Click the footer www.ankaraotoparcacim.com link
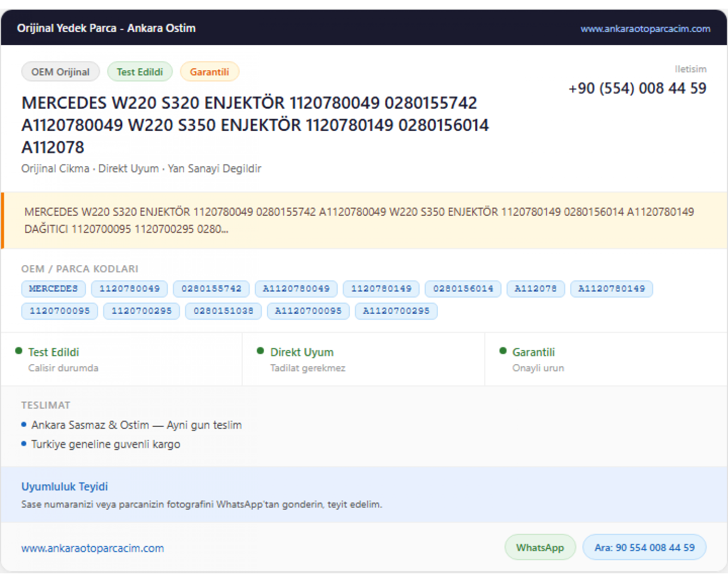728x582 pixels. (93, 548)
